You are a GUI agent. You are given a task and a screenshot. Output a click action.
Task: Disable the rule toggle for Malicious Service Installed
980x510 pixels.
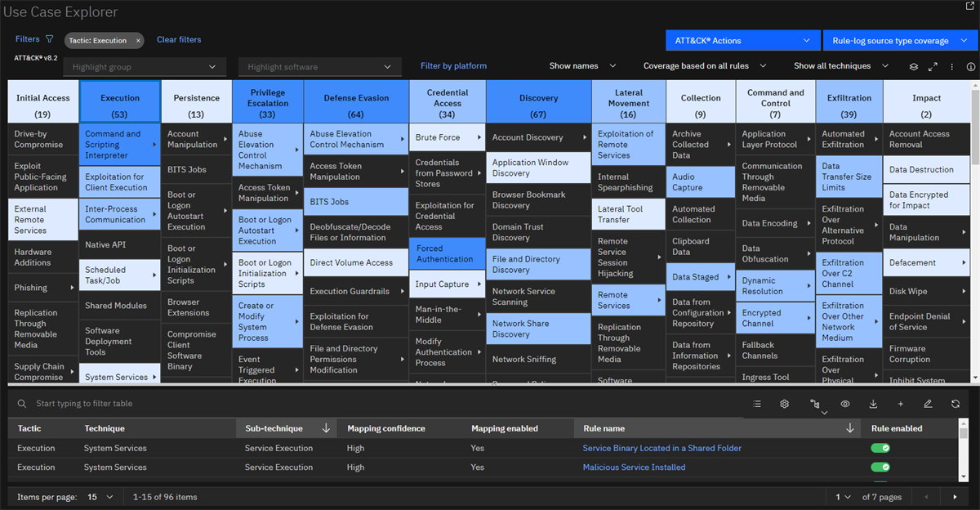click(x=880, y=467)
